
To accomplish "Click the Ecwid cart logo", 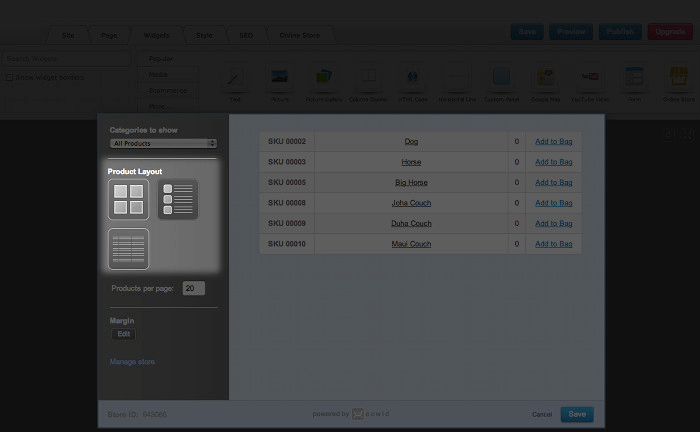I will (358, 414).
